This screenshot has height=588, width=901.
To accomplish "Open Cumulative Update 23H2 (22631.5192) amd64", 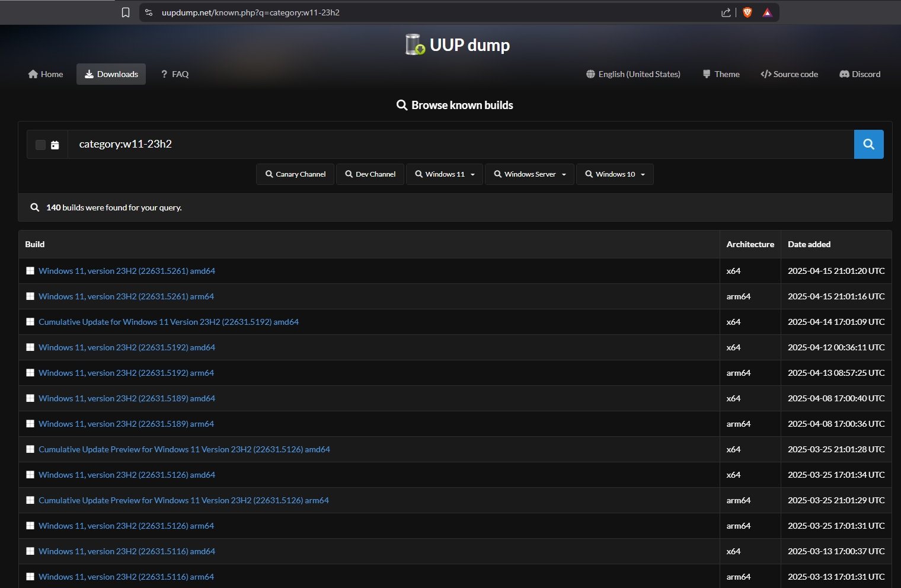I will click(x=168, y=322).
